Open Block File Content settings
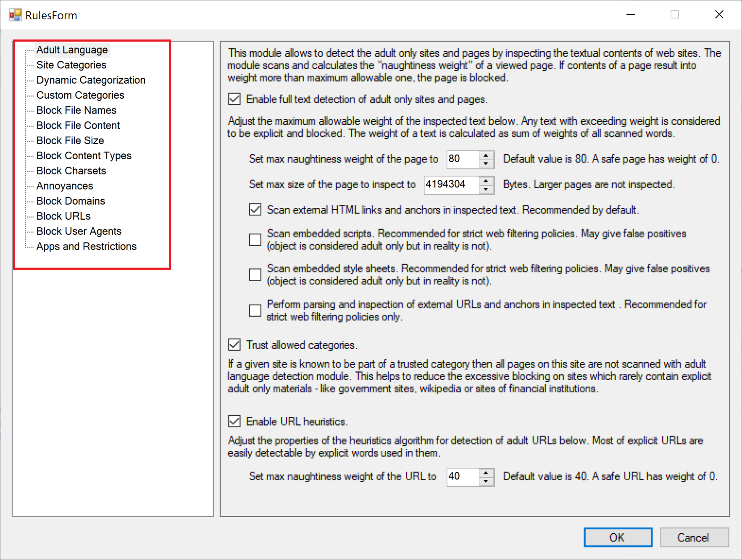Viewport: 742px width, 560px height. pos(78,126)
